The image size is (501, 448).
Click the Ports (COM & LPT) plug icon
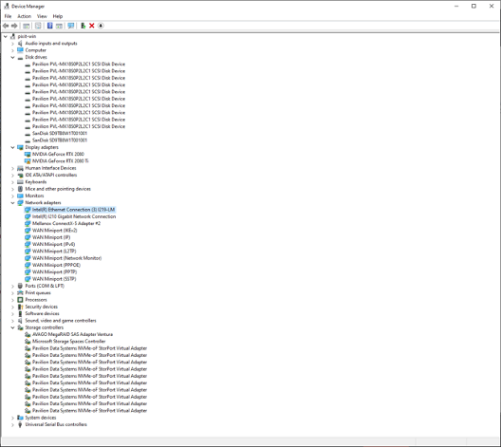(x=20, y=286)
